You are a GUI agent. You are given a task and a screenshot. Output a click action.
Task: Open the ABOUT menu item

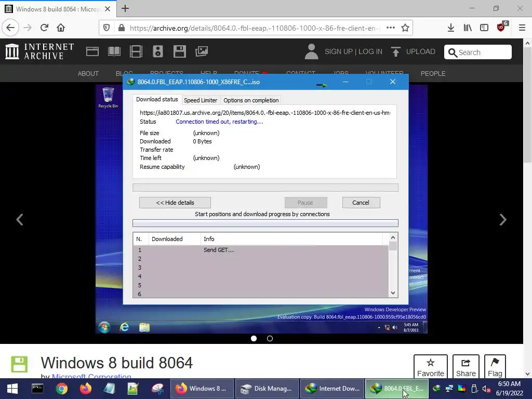point(88,74)
